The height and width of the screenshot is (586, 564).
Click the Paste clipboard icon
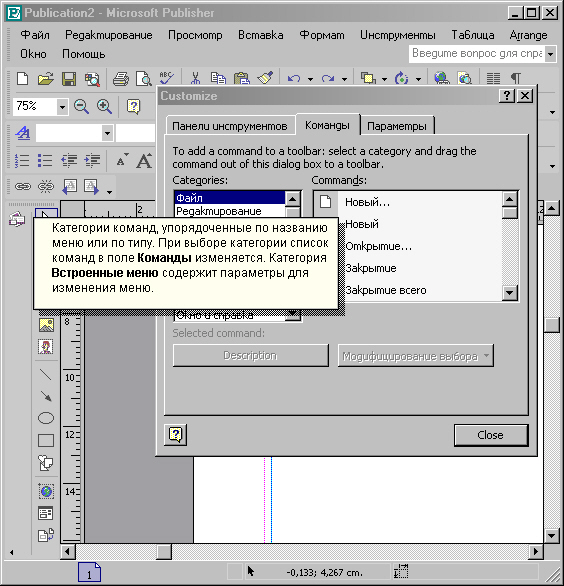(242, 78)
